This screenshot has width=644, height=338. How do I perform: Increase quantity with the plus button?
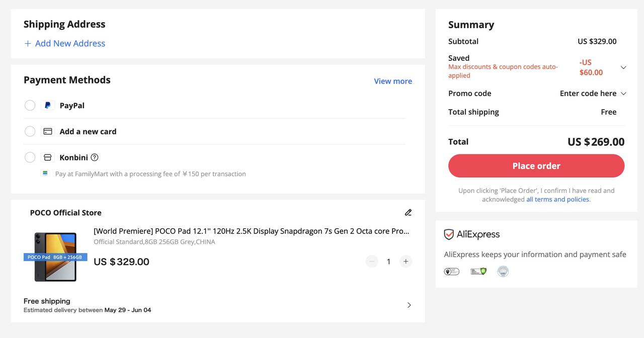(x=406, y=261)
